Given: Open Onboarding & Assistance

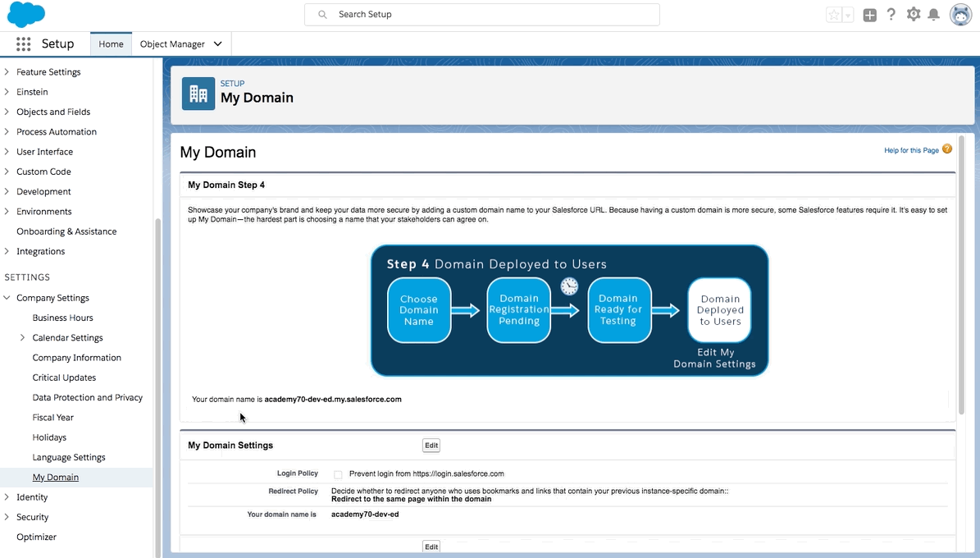Looking at the screenshot, I should pos(66,231).
